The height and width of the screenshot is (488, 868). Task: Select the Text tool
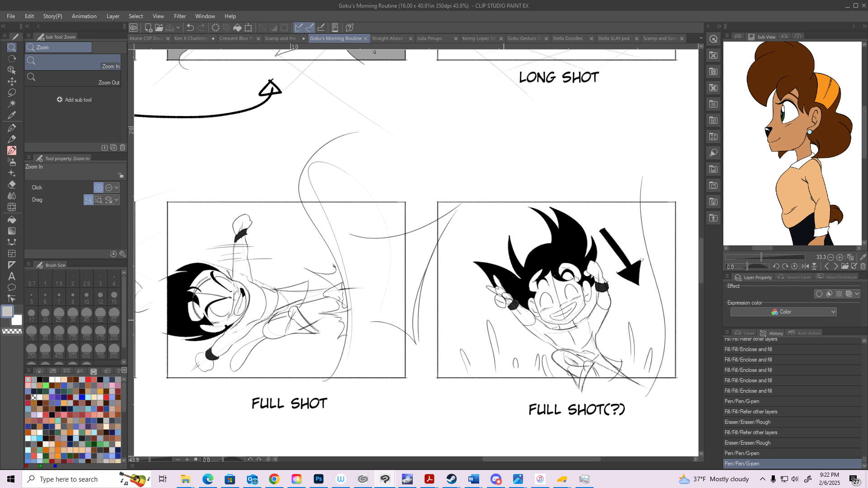[x=12, y=276]
